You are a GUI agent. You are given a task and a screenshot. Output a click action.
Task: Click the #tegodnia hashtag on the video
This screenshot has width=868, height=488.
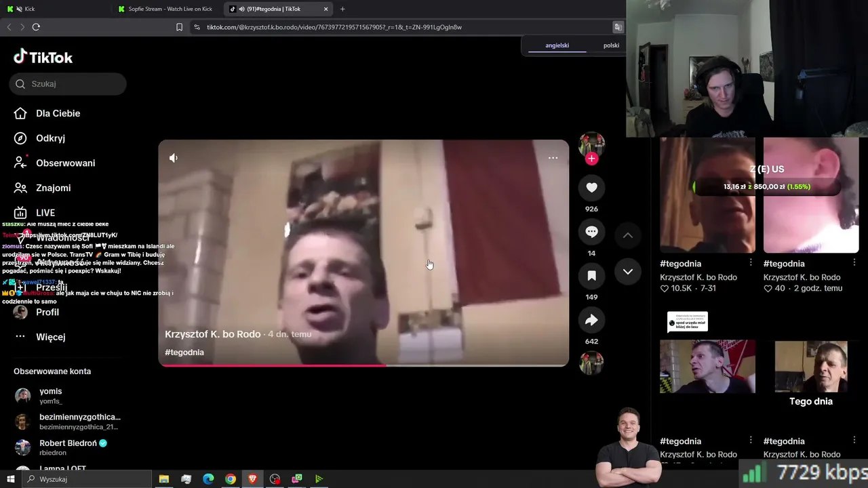[184, 352]
